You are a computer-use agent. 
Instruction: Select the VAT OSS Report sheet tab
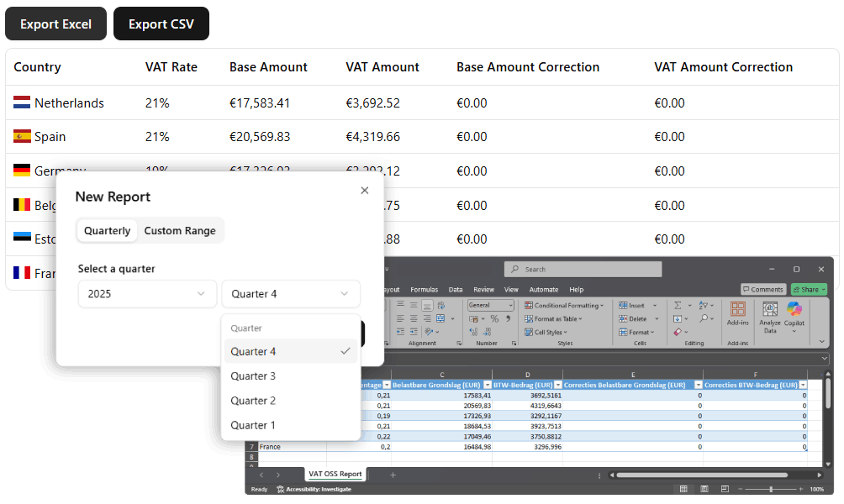pyautogui.click(x=335, y=474)
